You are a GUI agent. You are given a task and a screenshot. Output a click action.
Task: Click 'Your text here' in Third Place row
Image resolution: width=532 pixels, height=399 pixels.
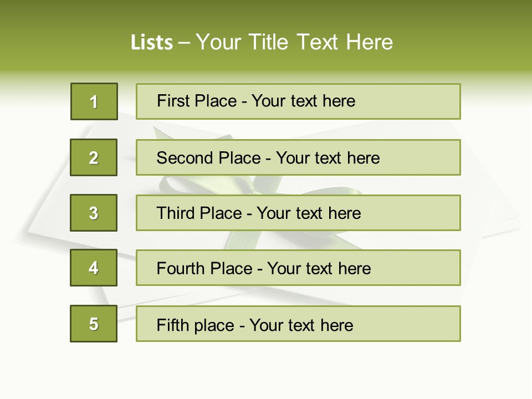[309, 213]
